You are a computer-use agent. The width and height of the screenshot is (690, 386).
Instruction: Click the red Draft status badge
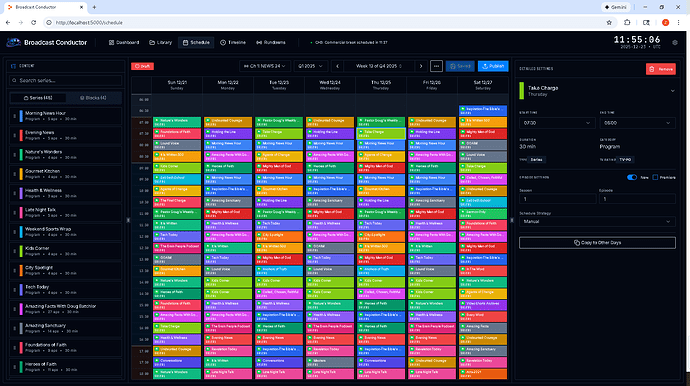[x=142, y=66]
